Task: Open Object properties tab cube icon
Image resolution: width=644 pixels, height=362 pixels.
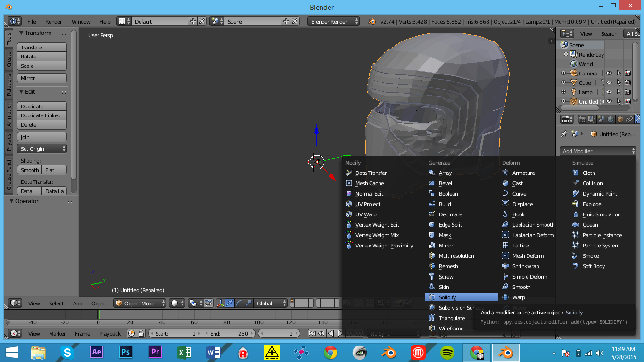Action: pos(620,119)
